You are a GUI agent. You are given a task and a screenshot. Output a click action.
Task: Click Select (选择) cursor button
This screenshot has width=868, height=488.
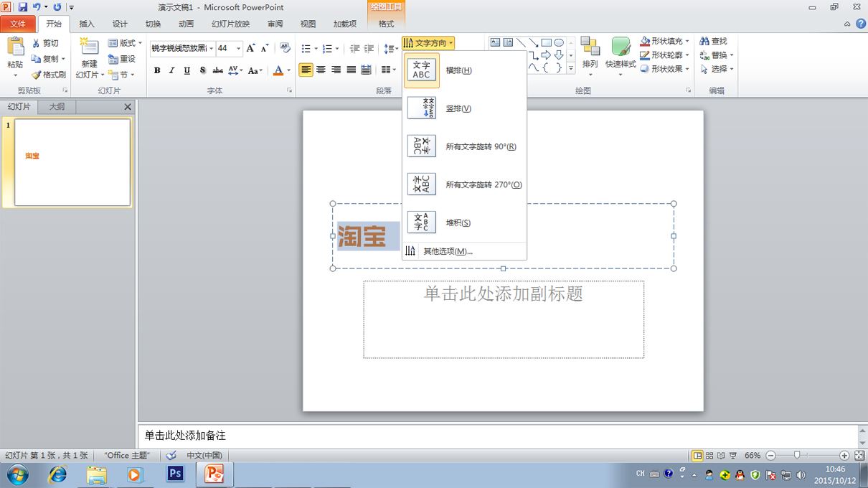coord(715,69)
